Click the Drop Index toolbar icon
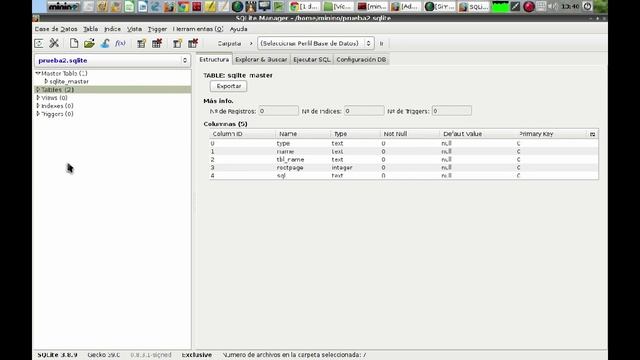 [x=193, y=43]
